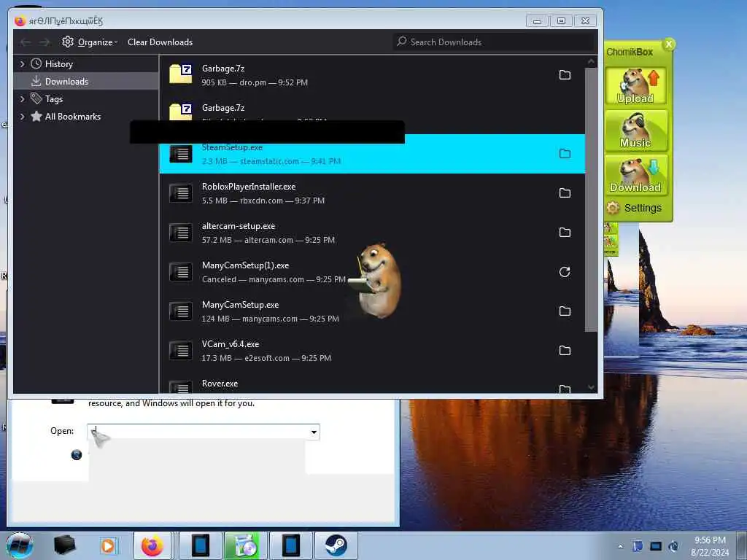Open the media player taskbar icon
This screenshot has height=560, width=747.
pyautogui.click(x=108, y=545)
